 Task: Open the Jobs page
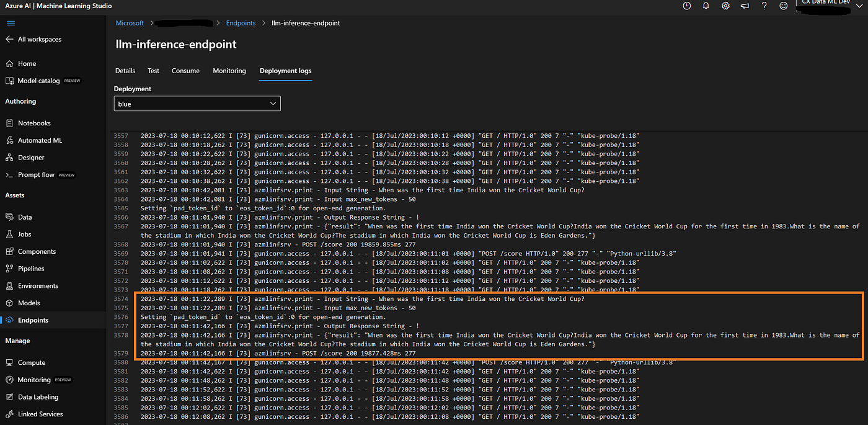25,234
